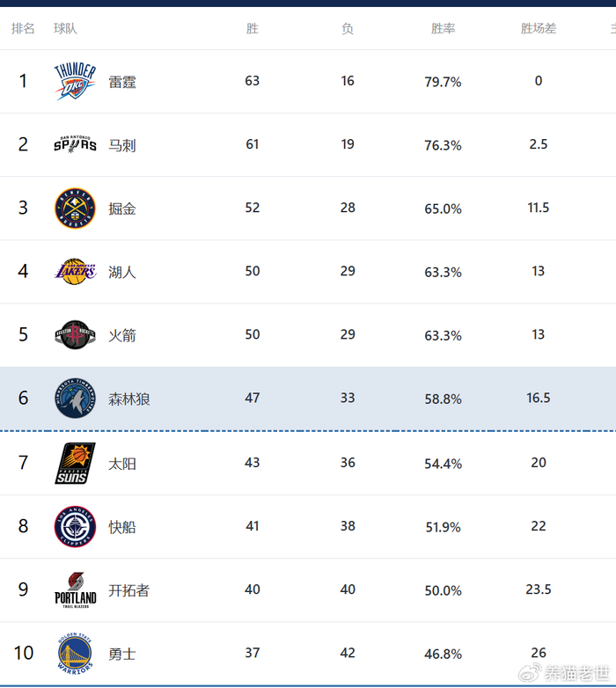Image resolution: width=616 pixels, height=688 pixels.
Task: Click the Lakers team logo
Action: pos(75,272)
